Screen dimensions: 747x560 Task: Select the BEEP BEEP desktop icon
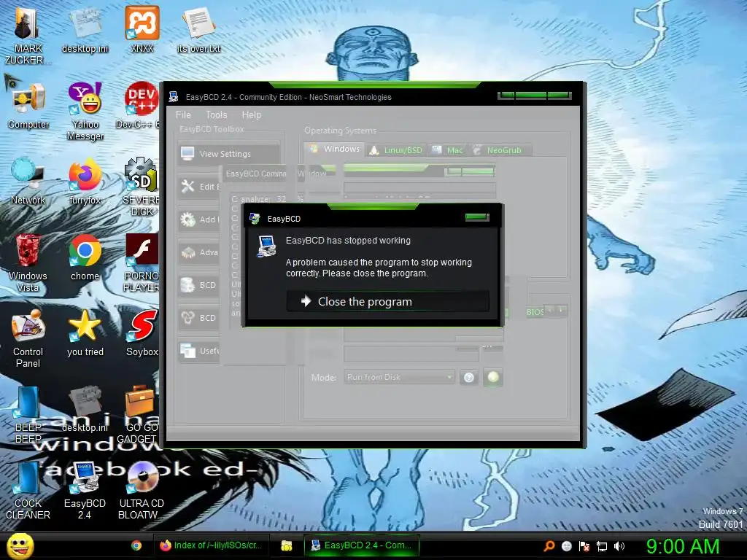click(28, 415)
